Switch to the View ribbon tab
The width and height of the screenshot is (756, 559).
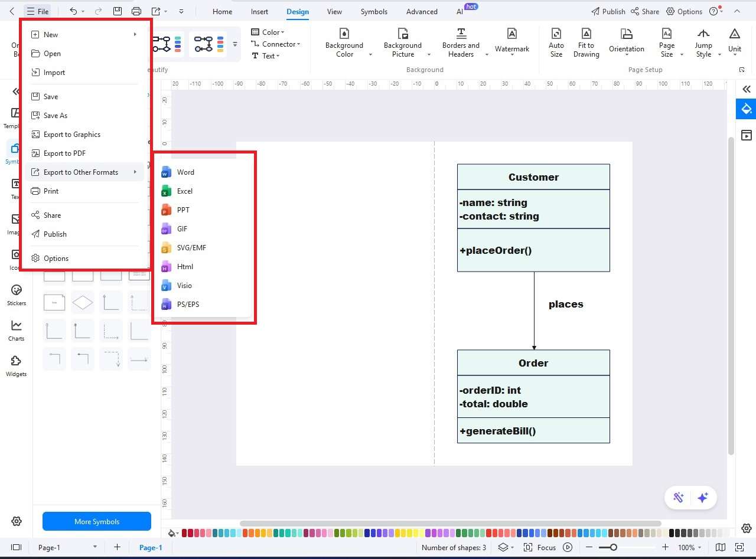(x=334, y=11)
